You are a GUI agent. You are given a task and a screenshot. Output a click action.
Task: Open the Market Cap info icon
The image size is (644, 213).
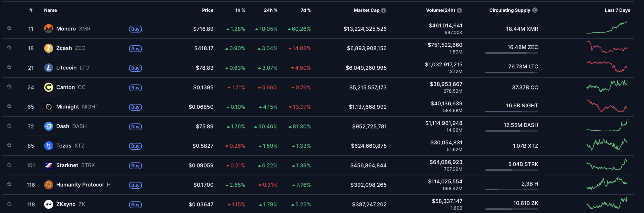click(x=384, y=10)
